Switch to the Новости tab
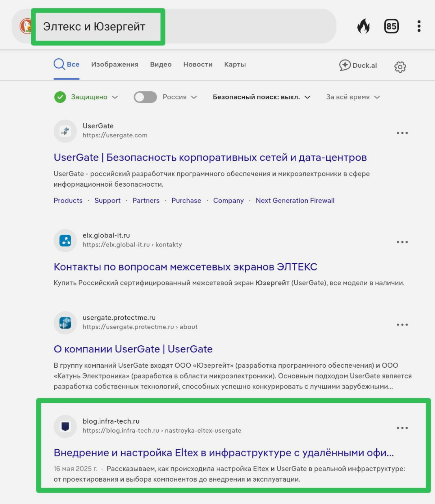The width and height of the screenshot is (435, 504). 198,65
